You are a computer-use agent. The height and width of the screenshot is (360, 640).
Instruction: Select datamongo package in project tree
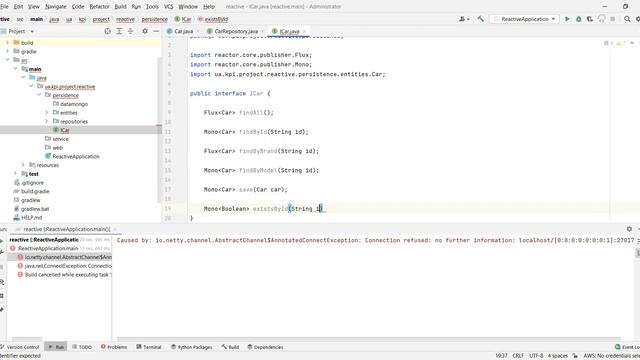pyautogui.click(x=73, y=104)
